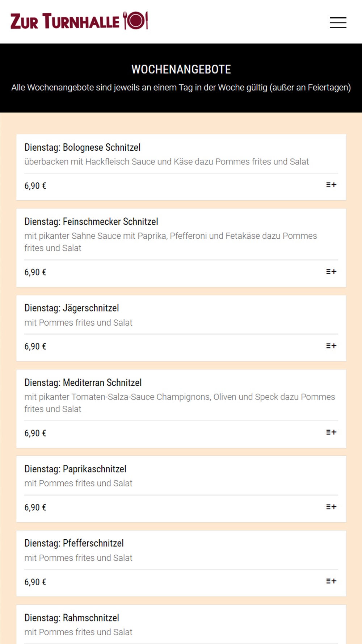Add Bolognese Schnitzel to the order list

[331, 185]
